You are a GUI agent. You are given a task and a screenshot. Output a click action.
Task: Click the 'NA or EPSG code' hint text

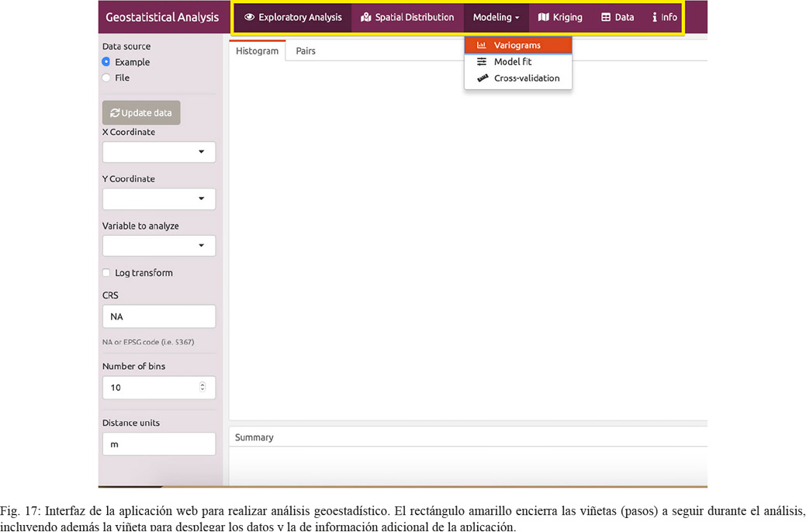click(148, 342)
